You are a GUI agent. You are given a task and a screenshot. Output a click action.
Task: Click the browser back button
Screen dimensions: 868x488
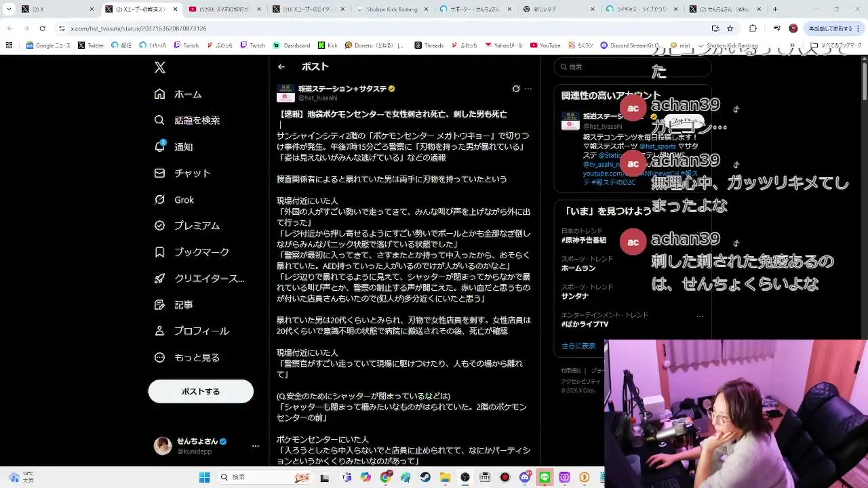coord(10,28)
